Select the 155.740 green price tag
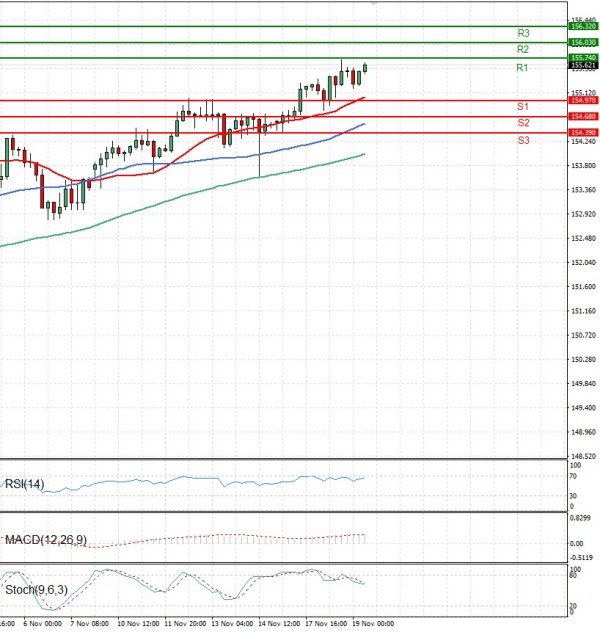Image resolution: width=600 pixels, height=632 pixels. [582, 58]
